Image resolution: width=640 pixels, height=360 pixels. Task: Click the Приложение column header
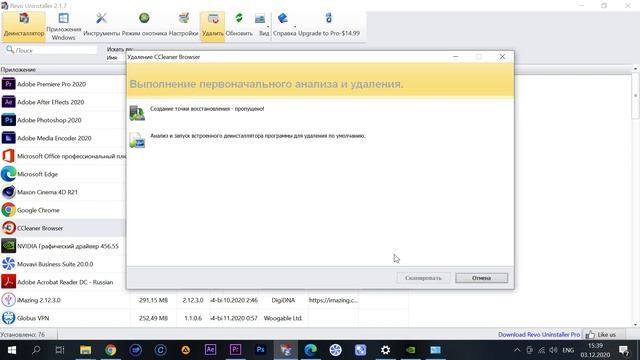click(x=63, y=70)
